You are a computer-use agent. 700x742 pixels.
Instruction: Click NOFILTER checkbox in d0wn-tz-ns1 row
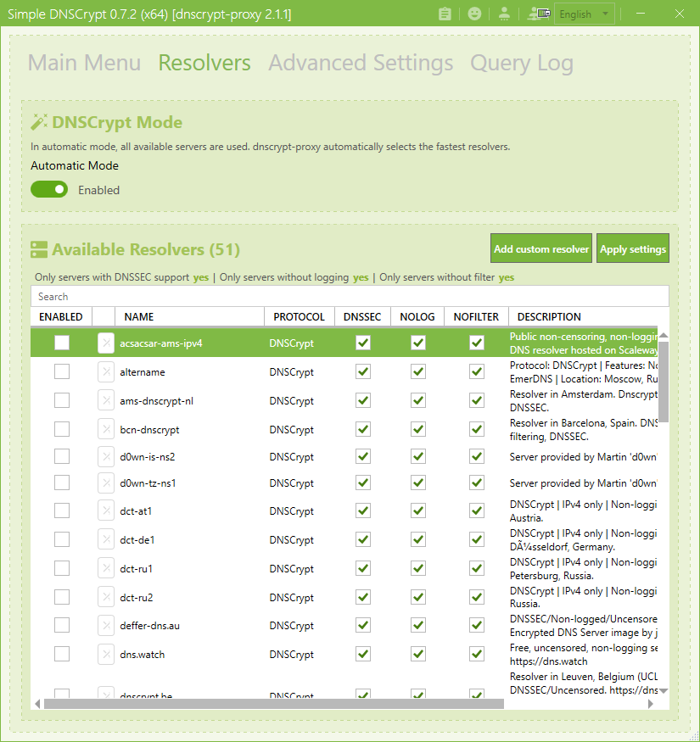[x=477, y=483]
